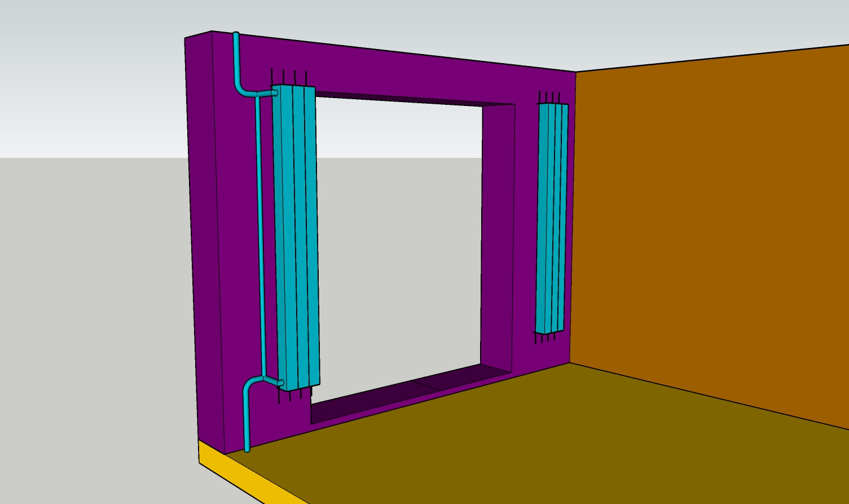
Task: Pick the lower pipe running to the floor
Action: (247, 417)
